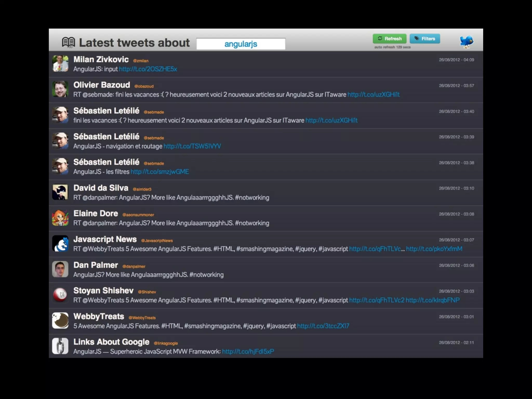532x399 pixels.
Task: Open the blue Filters button
Action: tap(425, 39)
